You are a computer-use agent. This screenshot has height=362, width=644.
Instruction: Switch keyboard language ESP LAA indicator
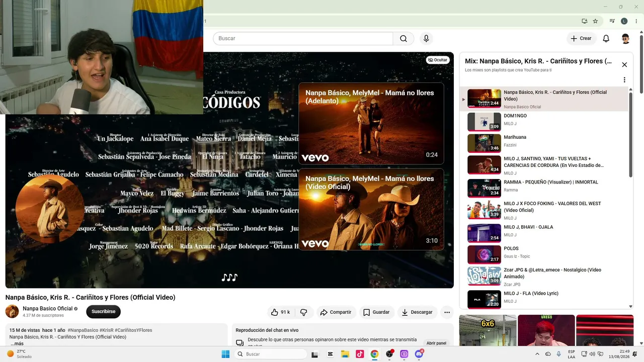point(572,354)
